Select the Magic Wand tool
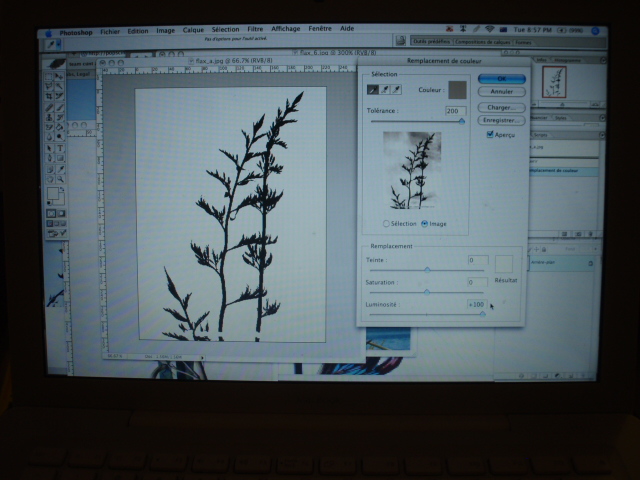640x480 pixels. 60,87
